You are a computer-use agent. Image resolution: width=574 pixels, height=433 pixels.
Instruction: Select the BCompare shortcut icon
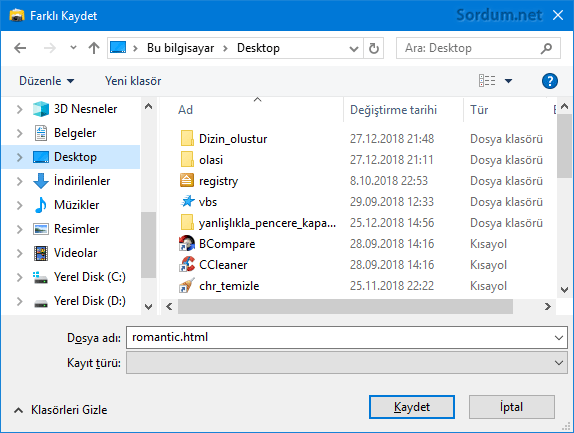click(187, 243)
